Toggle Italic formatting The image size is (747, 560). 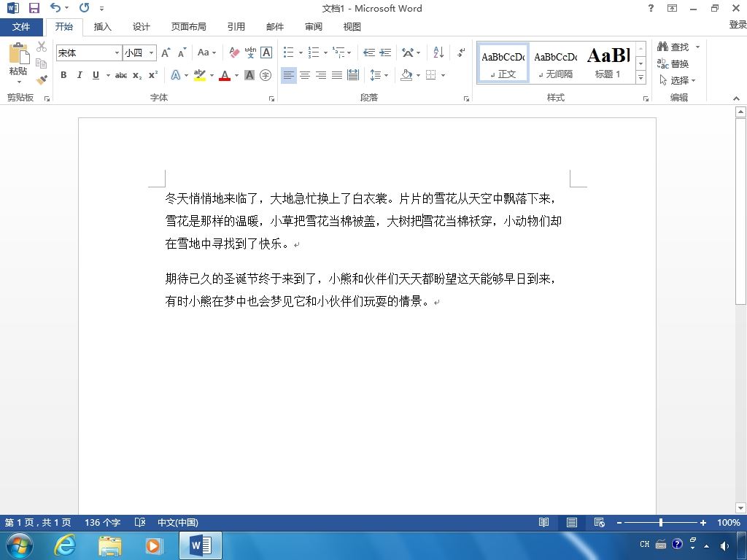[x=80, y=75]
